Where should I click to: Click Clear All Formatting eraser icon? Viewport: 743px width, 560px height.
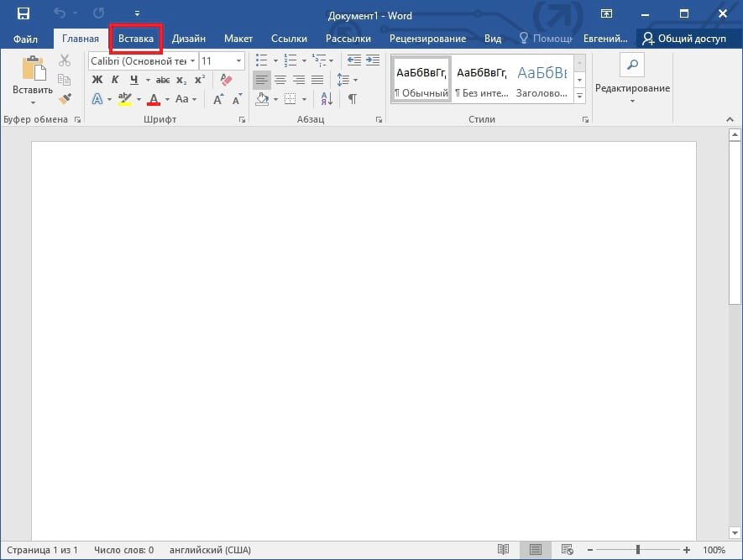click(226, 80)
